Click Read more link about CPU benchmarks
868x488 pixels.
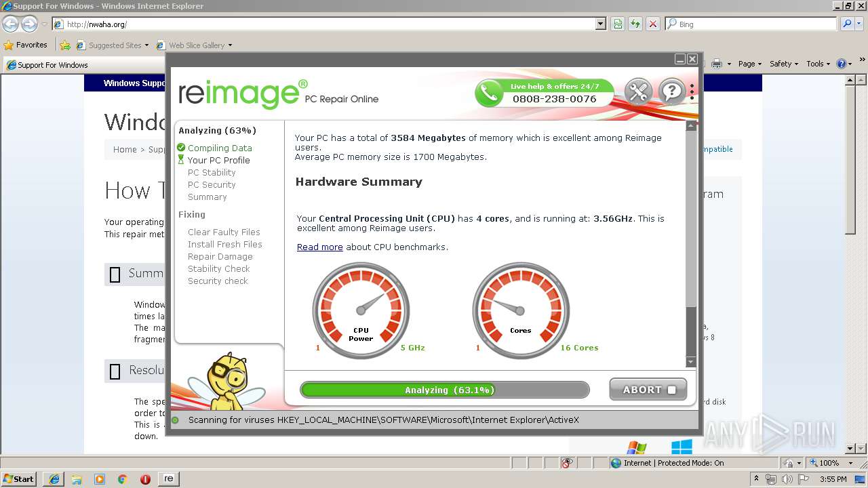[x=319, y=247]
